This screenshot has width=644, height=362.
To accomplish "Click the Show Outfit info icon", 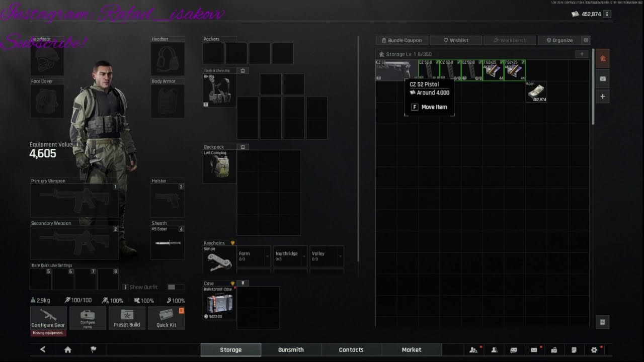I will point(125,287).
